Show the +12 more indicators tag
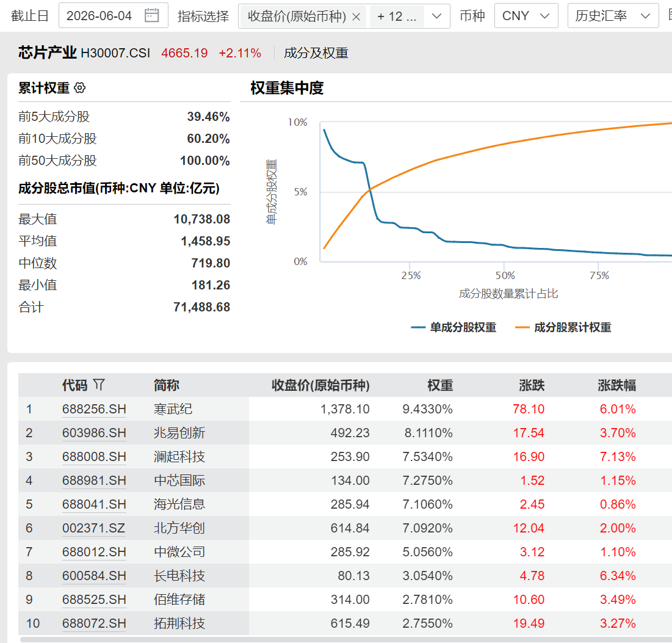The image size is (672, 643). point(397,16)
